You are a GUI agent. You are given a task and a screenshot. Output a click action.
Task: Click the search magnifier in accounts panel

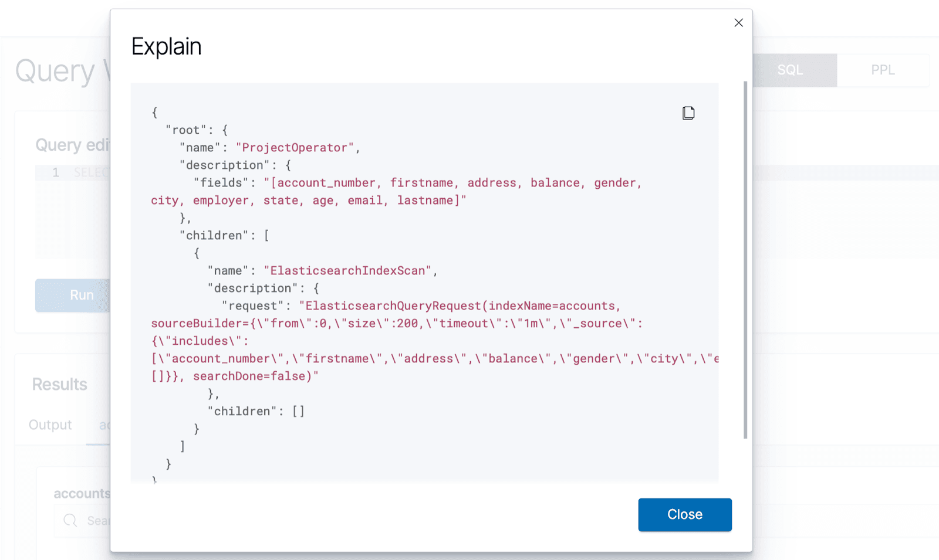[70, 520]
